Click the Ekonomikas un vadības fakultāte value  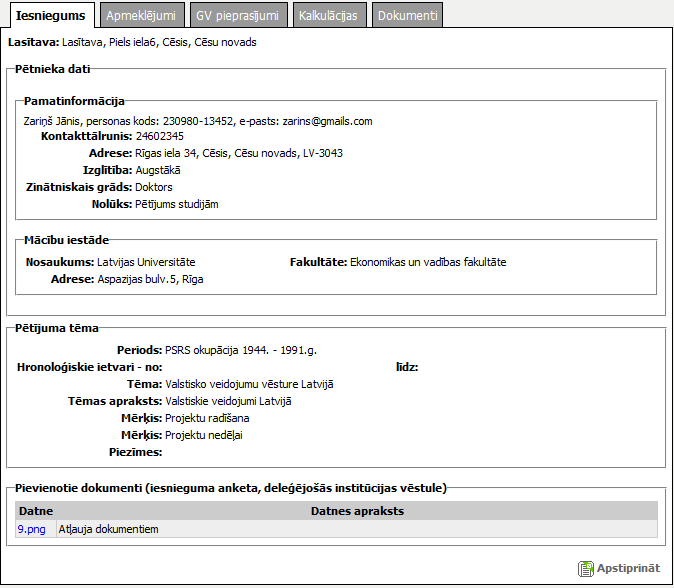428,262
